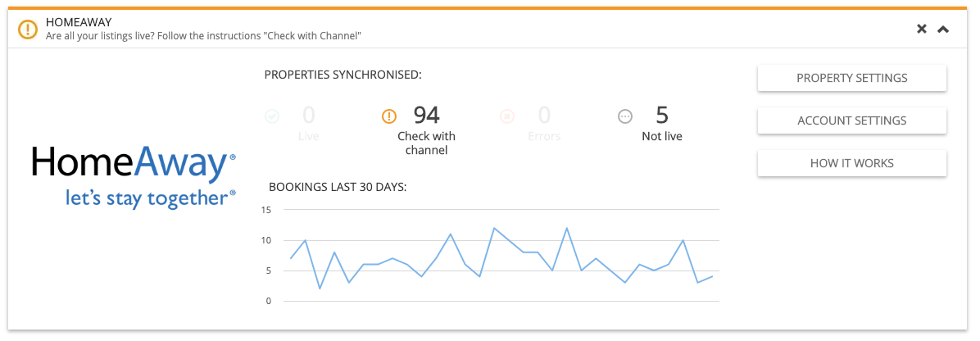This screenshot has width=980, height=341.
Task: Select the 0 Errors count
Action: coord(544,115)
